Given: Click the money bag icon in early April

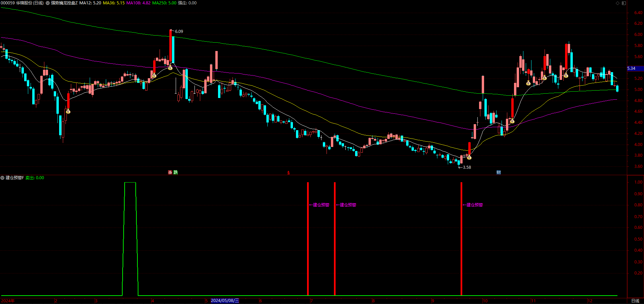Looking at the screenshot, I should (154, 75).
